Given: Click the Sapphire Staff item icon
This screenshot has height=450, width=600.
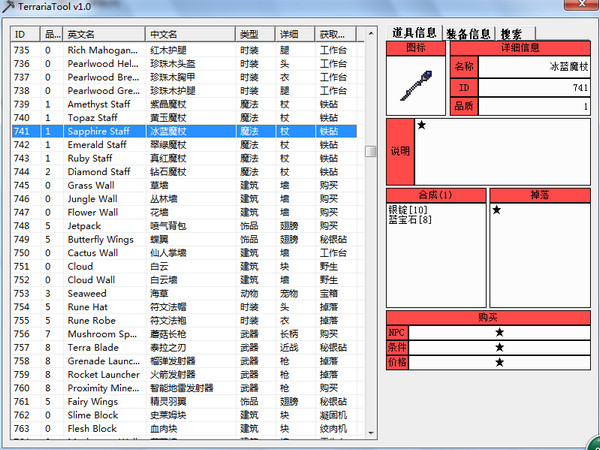Looking at the screenshot, I should pyautogui.click(x=416, y=86).
